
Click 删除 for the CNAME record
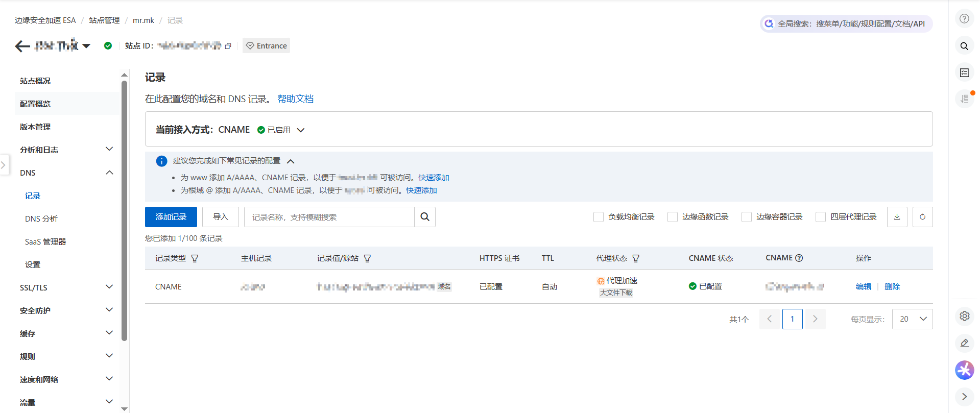(x=892, y=286)
